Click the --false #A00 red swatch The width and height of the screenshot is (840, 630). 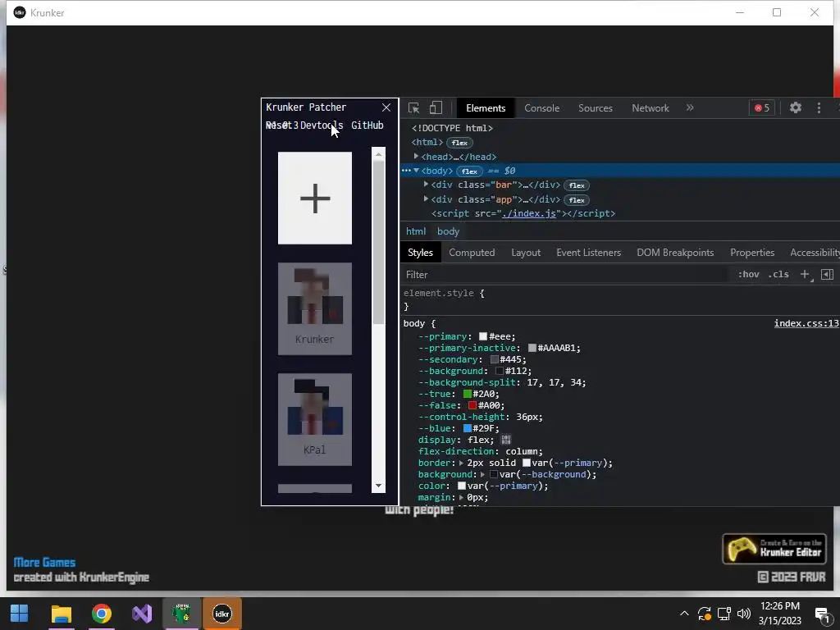coord(472,405)
